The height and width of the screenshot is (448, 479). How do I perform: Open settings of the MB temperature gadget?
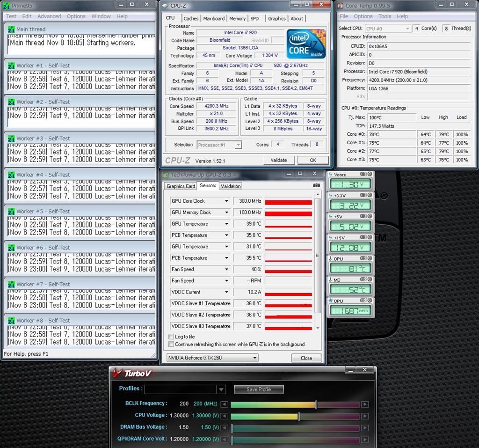coord(363,279)
